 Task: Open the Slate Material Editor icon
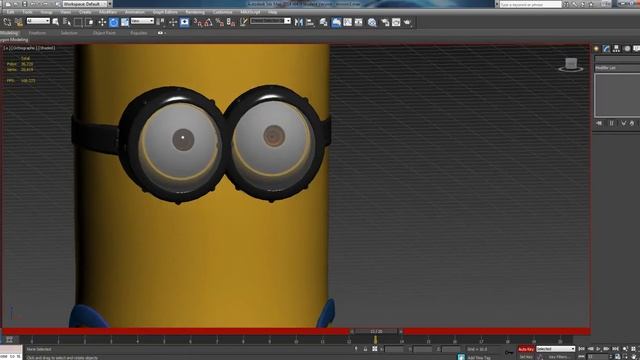[x=372, y=22]
